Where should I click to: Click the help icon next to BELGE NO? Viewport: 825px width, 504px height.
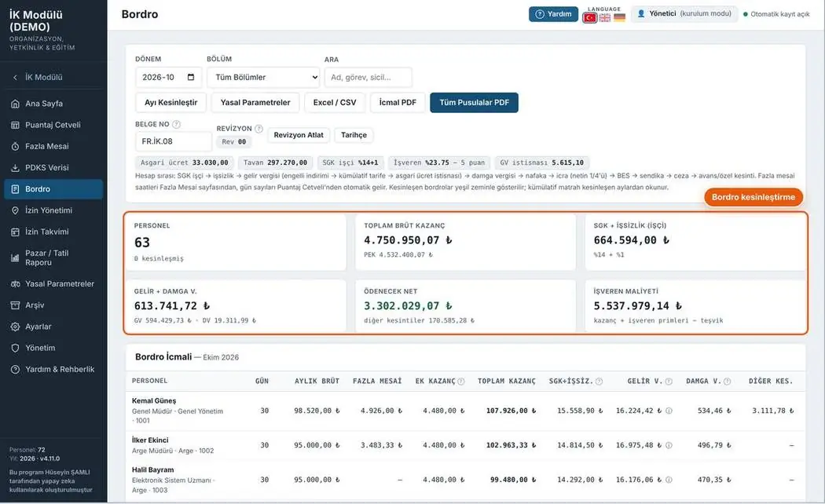tap(176, 125)
